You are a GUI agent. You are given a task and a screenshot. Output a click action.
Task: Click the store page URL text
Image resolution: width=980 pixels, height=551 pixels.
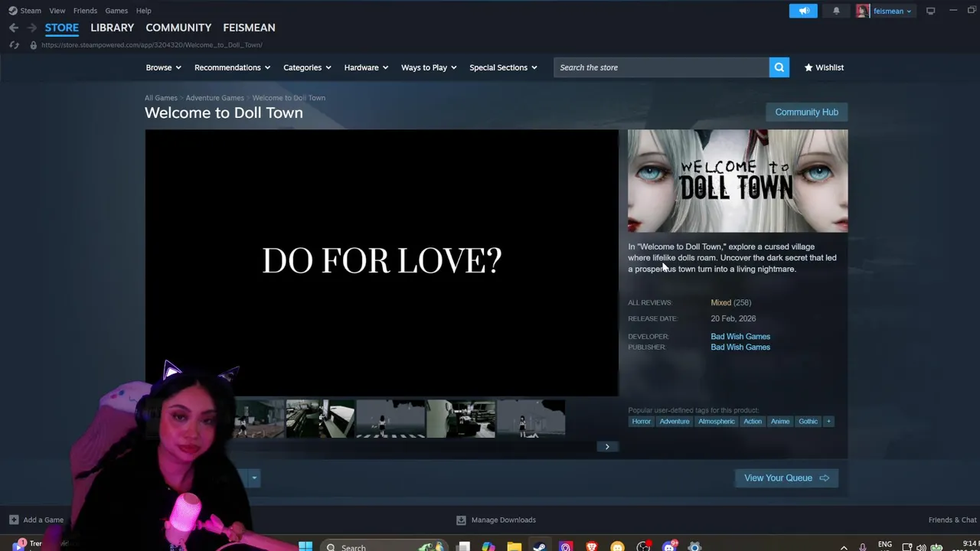(152, 45)
